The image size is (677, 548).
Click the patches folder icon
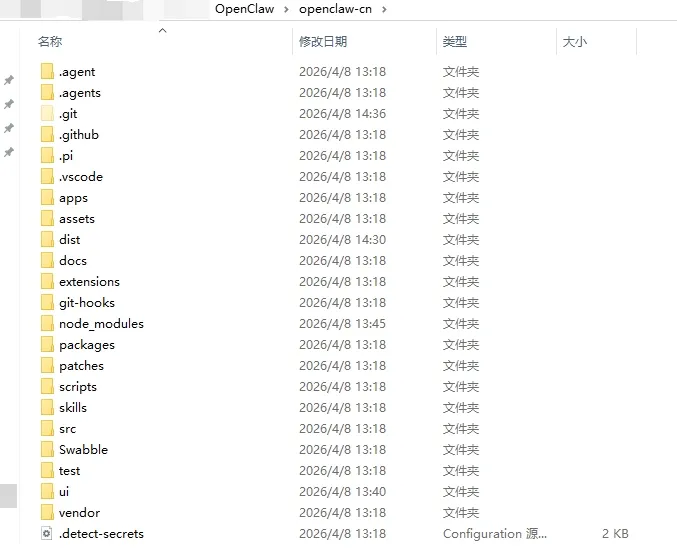click(47, 366)
